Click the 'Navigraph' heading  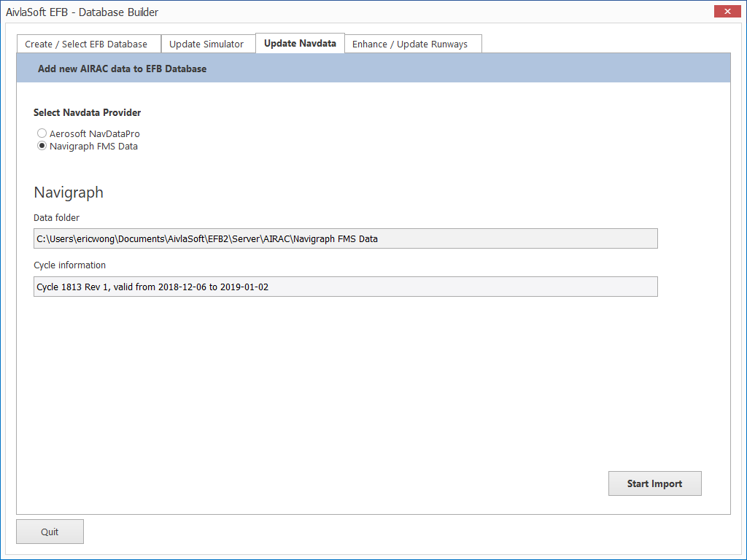pyautogui.click(x=69, y=192)
